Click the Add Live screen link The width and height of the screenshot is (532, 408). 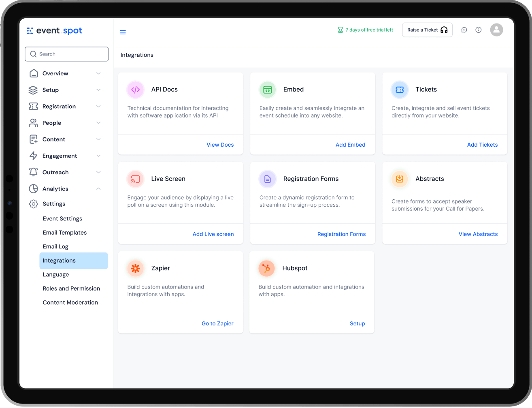click(x=213, y=234)
